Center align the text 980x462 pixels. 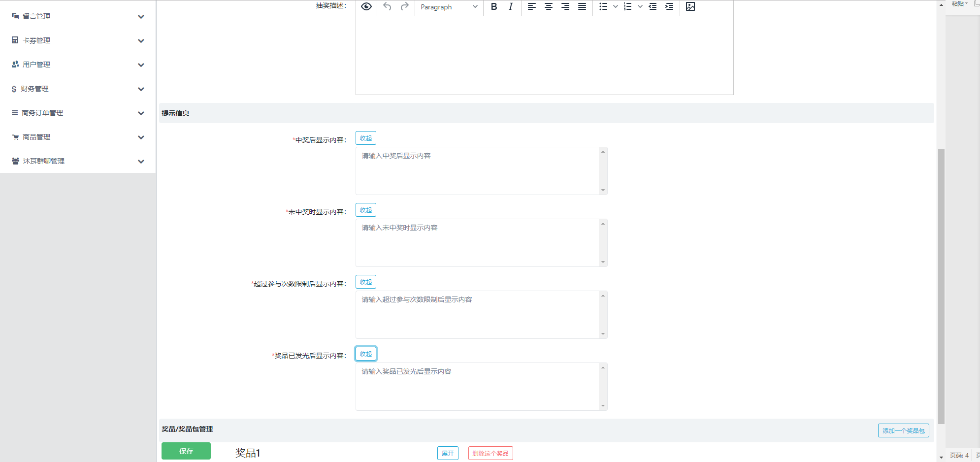pyautogui.click(x=548, y=7)
